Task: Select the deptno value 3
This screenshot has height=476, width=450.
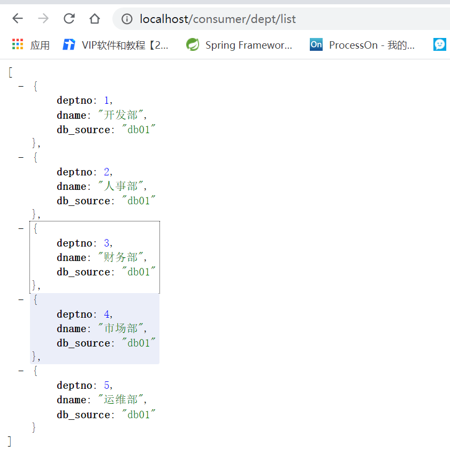Action: tap(106, 243)
